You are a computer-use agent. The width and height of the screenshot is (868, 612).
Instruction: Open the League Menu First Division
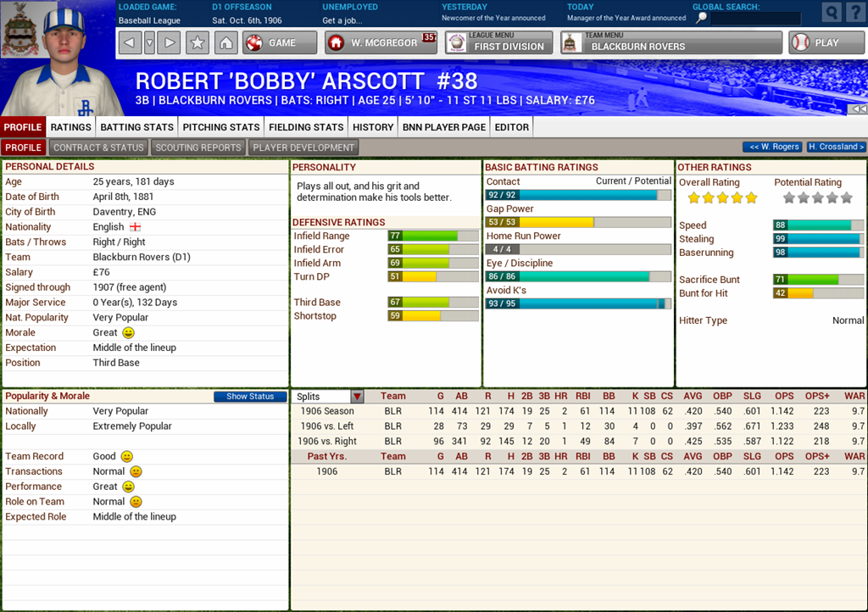coord(498,42)
